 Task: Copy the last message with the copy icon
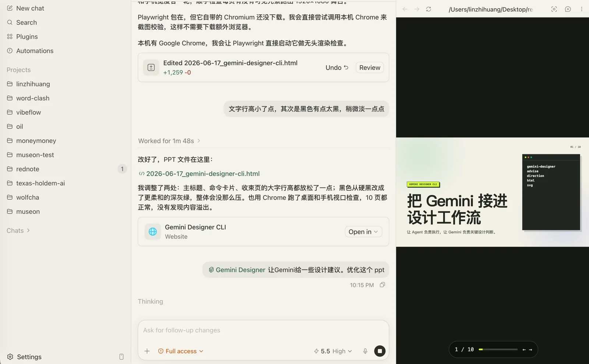click(382, 285)
